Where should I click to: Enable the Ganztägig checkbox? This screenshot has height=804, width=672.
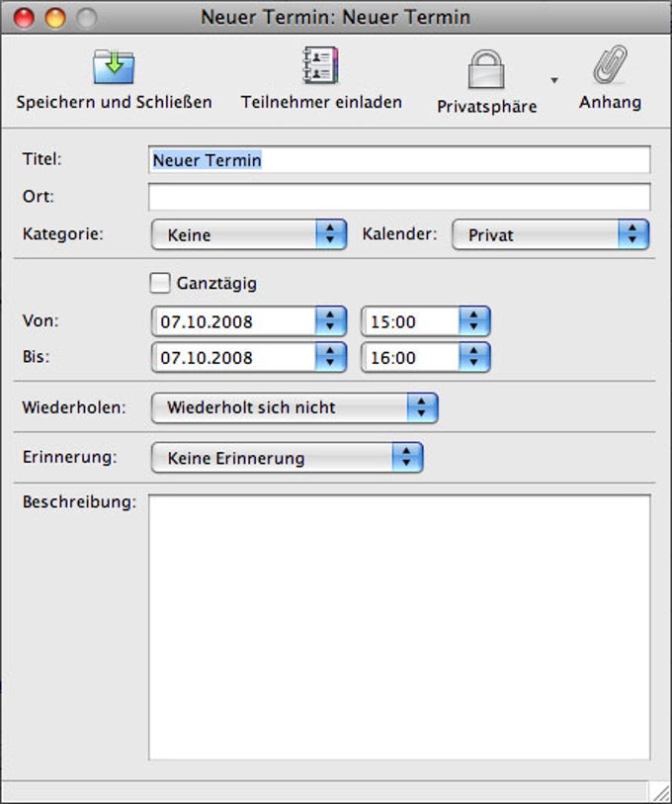159,284
